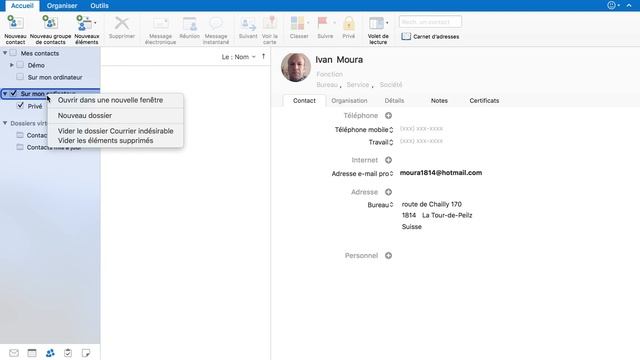Switch to the Certificats tab

484,100
